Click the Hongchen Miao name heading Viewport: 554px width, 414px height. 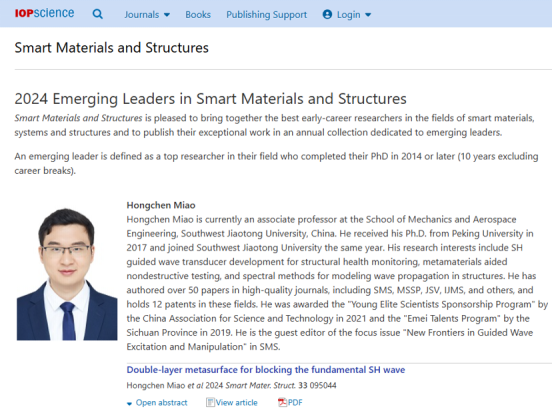pos(161,205)
